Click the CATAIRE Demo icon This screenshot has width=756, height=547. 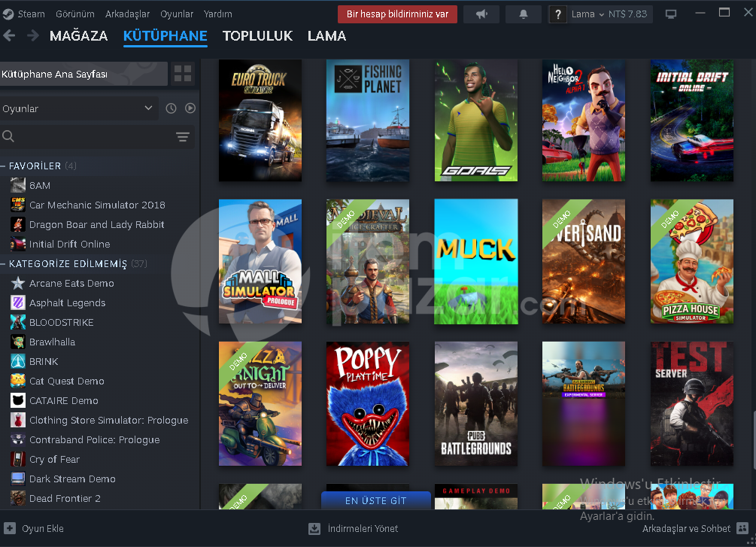(x=18, y=400)
